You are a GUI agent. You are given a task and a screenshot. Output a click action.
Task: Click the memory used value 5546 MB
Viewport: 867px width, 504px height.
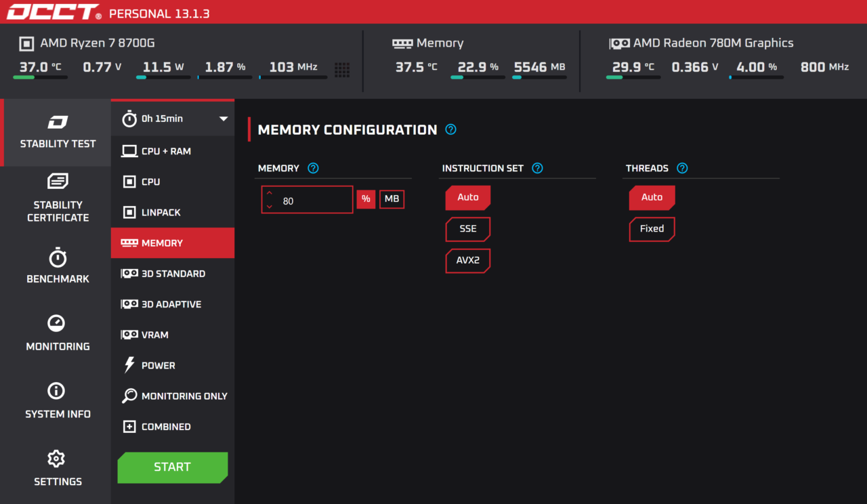point(539,67)
